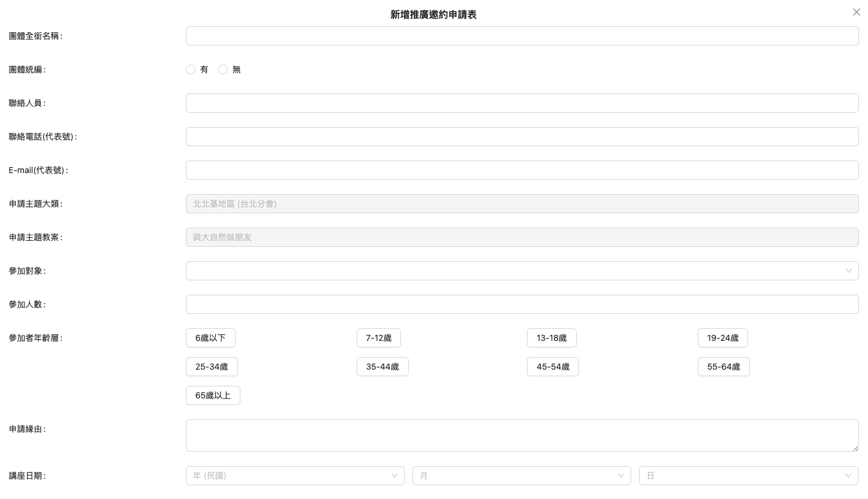Click the E-mail(代表號) input field
The width and height of the screenshot is (868, 499).
click(x=522, y=170)
